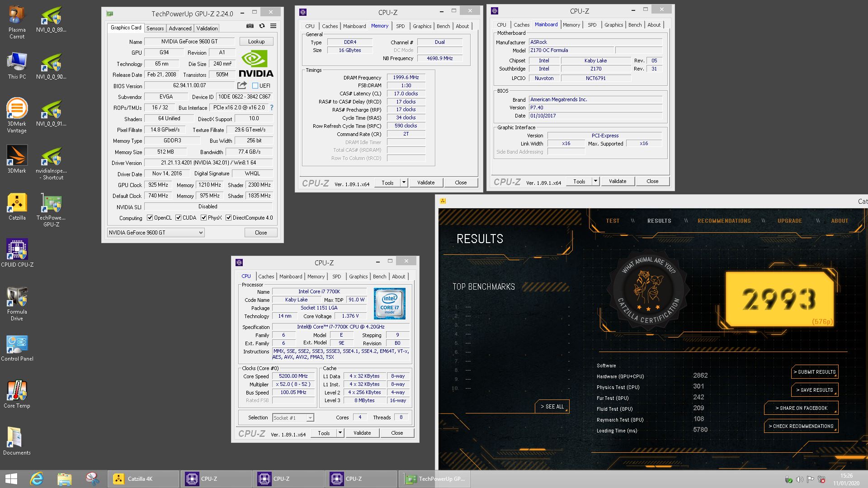Viewport: 868px width, 488px height.
Task: Expand Tools arrow in CPU-Z Mainboard window
Action: pos(595,181)
